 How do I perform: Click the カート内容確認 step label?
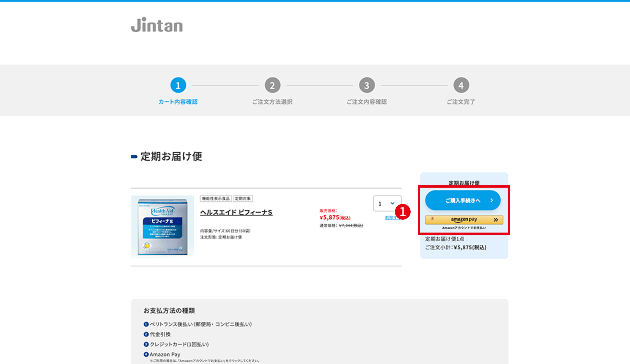click(x=178, y=102)
